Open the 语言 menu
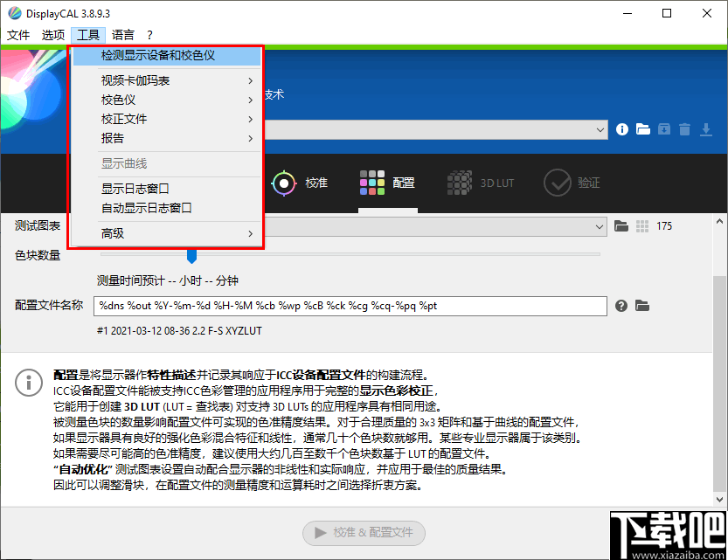 click(124, 35)
